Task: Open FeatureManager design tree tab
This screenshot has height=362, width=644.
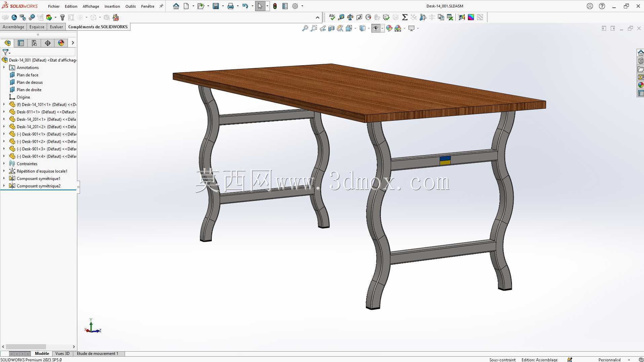Action: [7, 43]
